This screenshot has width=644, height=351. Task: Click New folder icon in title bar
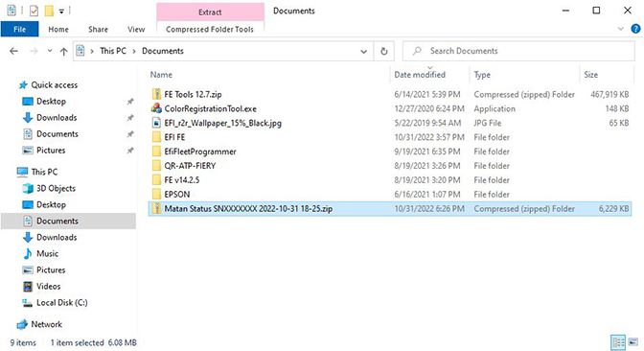(x=49, y=12)
